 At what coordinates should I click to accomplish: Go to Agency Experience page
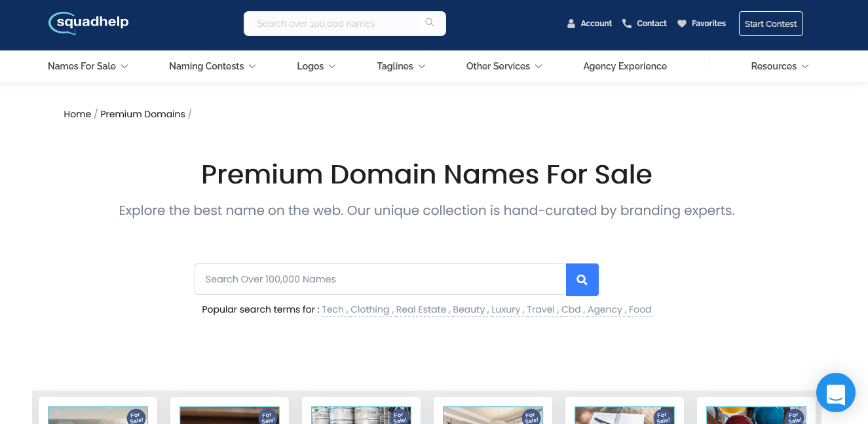[625, 66]
